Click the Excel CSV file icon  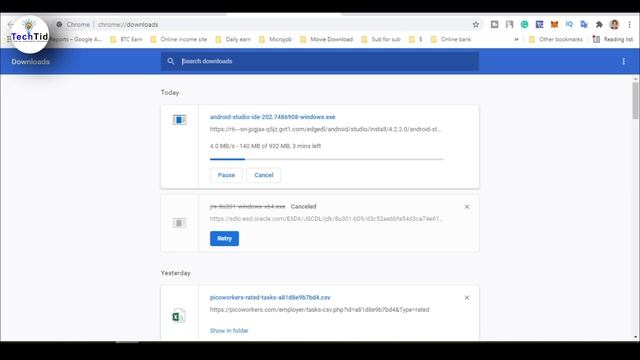click(x=179, y=316)
